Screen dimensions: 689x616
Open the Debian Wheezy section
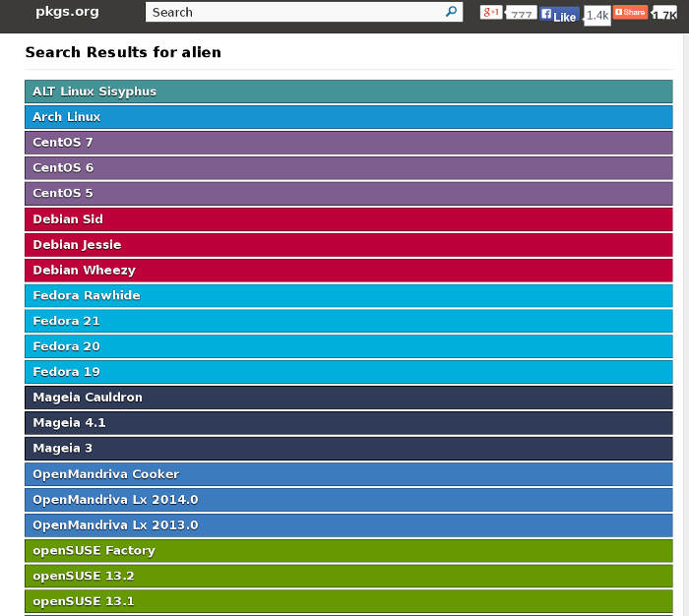(x=348, y=271)
